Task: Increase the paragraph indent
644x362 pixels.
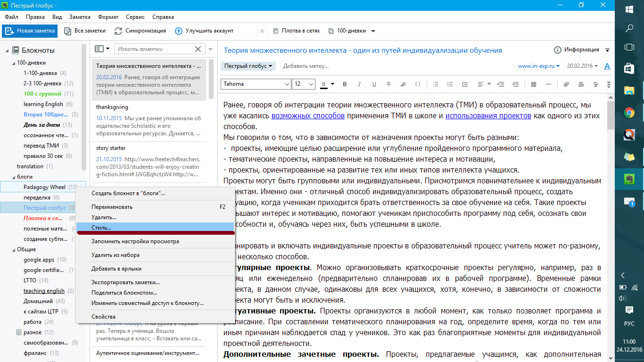Action: [x=516, y=84]
